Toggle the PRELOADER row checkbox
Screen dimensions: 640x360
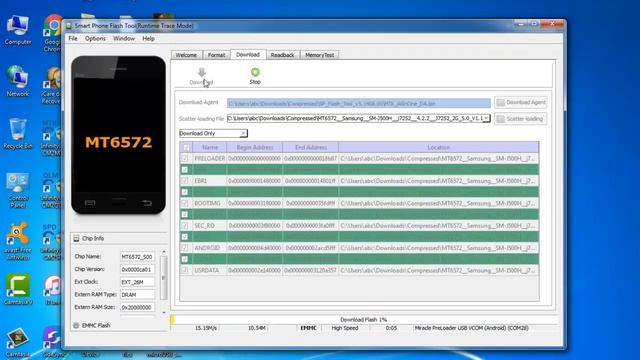pyautogui.click(x=185, y=158)
